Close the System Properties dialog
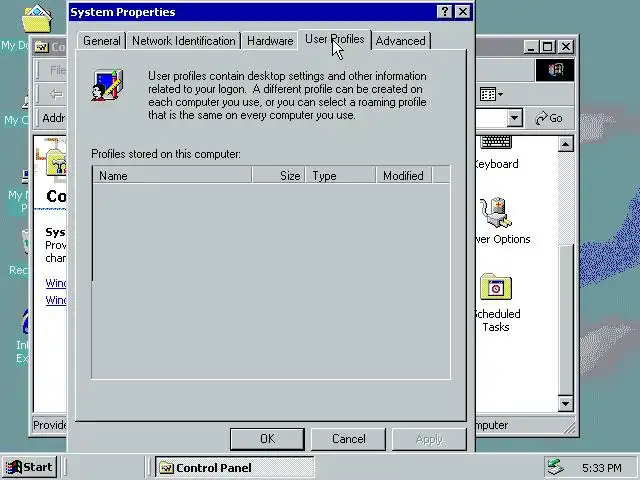Screen dimensions: 640x480 click(x=462, y=12)
